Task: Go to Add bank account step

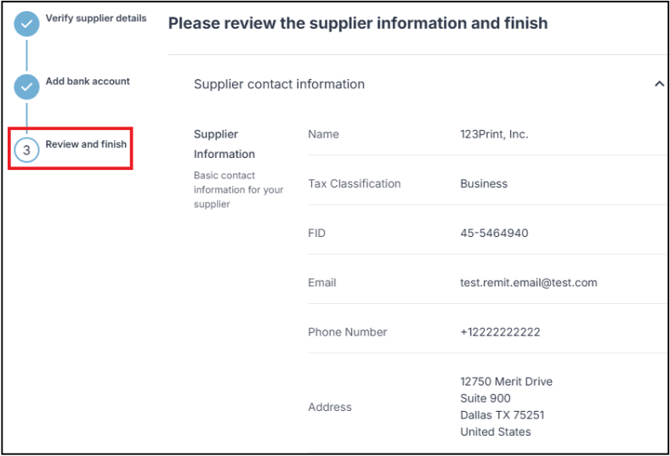Action: click(88, 81)
